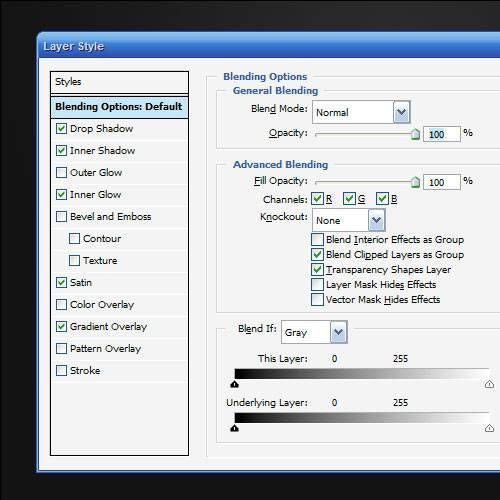
Task: Check Layer Mask Hides Effects
Action: click(x=317, y=285)
